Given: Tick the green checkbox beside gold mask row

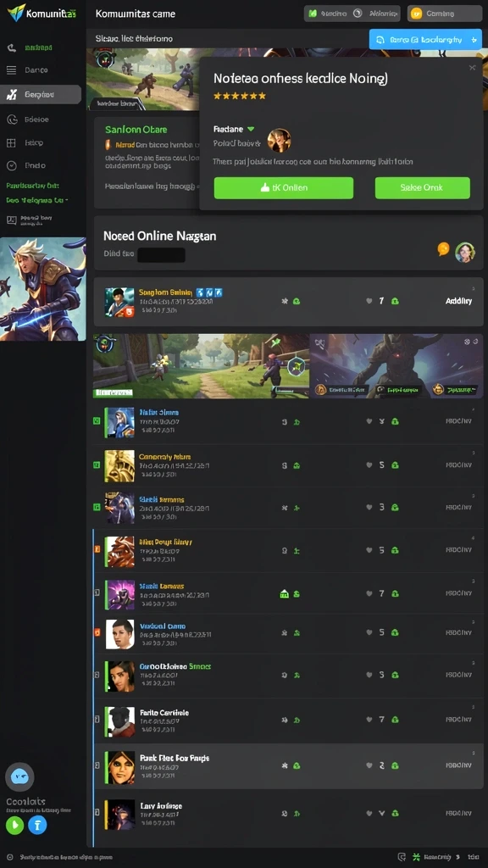Looking at the screenshot, I should (x=97, y=465).
